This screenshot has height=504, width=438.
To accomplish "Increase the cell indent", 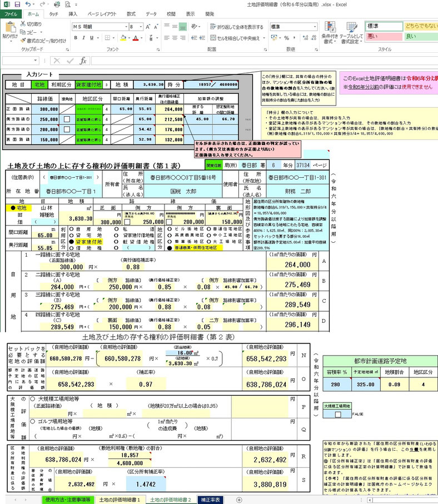I will 202,38.
